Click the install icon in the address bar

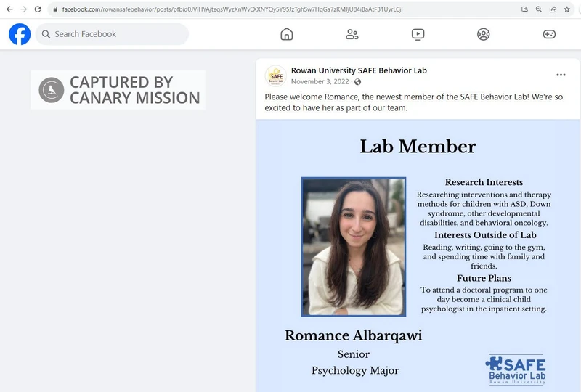click(524, 9)
